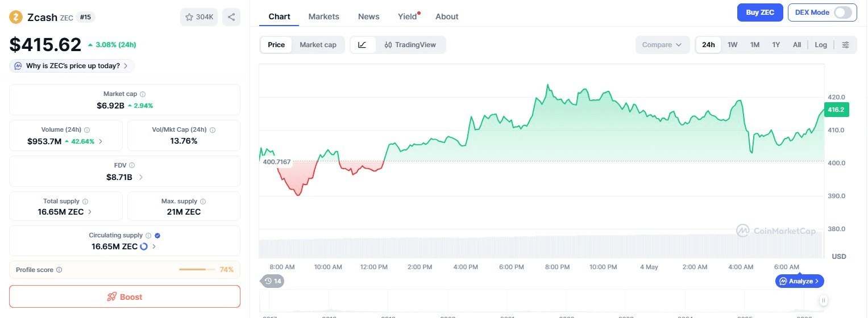This screenshot has height=318, width=868.
Task: Expand Total supply details chevron
Action: [x=90, y=212]
